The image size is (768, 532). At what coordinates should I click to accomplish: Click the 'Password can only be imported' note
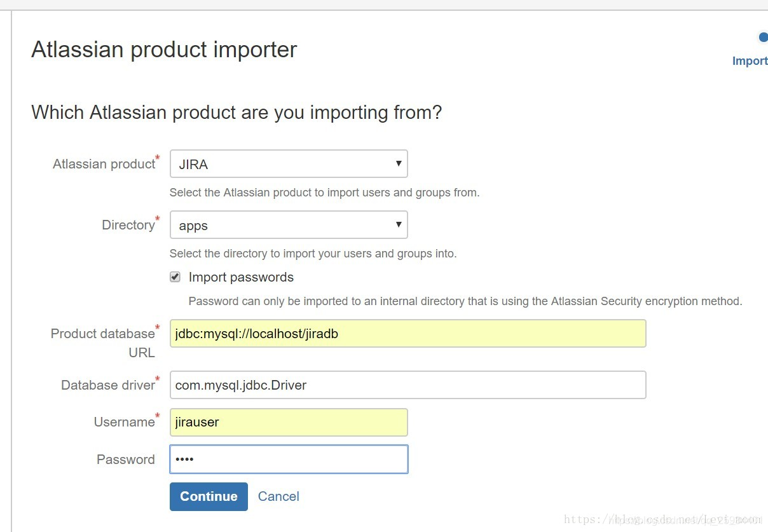coord(465,301)
